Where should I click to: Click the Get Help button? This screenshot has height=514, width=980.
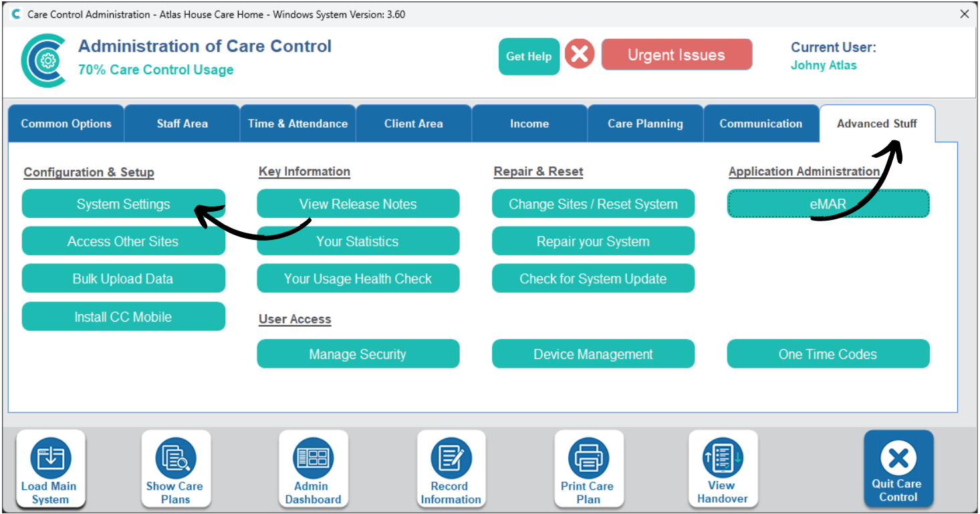point(529,56)
